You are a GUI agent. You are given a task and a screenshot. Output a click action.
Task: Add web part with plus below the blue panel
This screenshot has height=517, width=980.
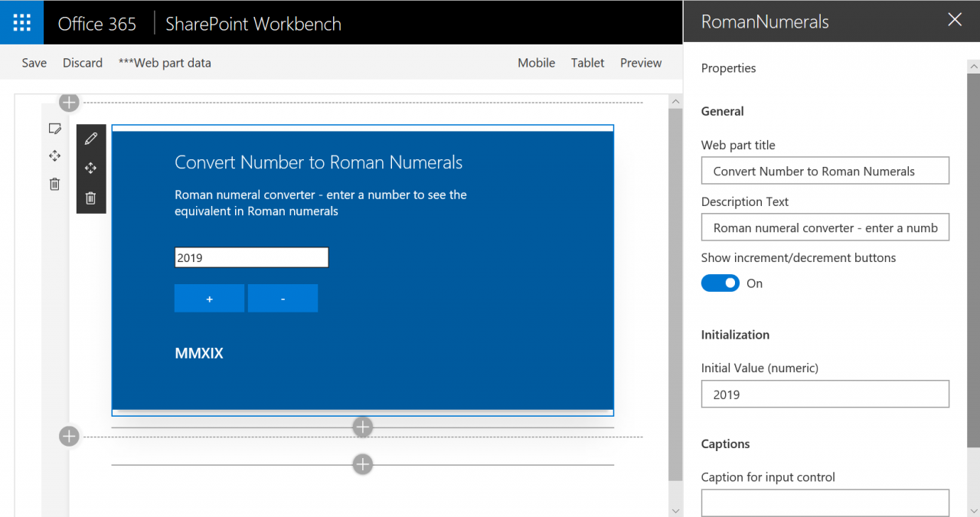click(x=363, y=427)
